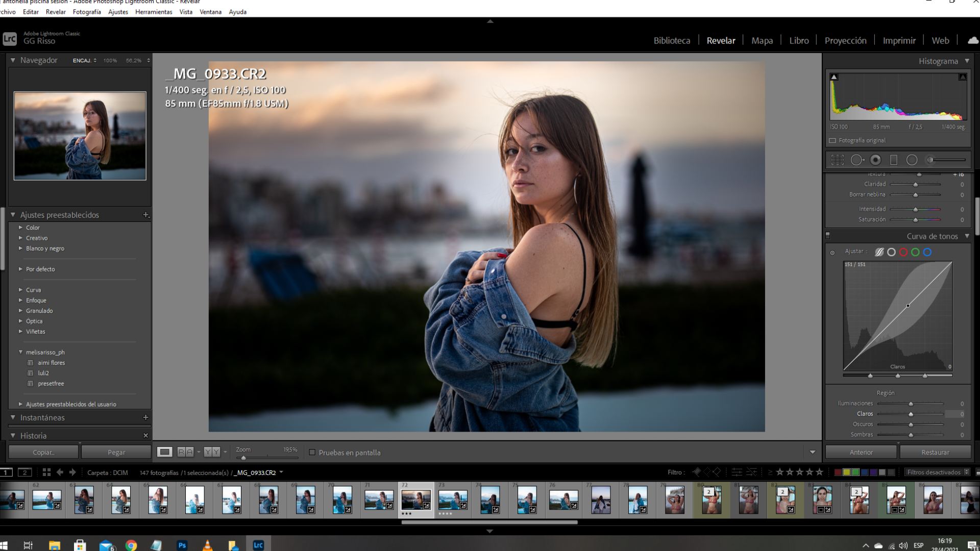
Task: Toggle the Fotografía original checkbox
Action: [832, 140]
